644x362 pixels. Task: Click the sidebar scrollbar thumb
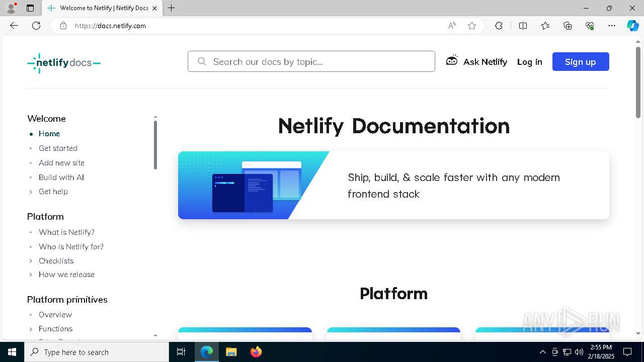tap(155, 145)
